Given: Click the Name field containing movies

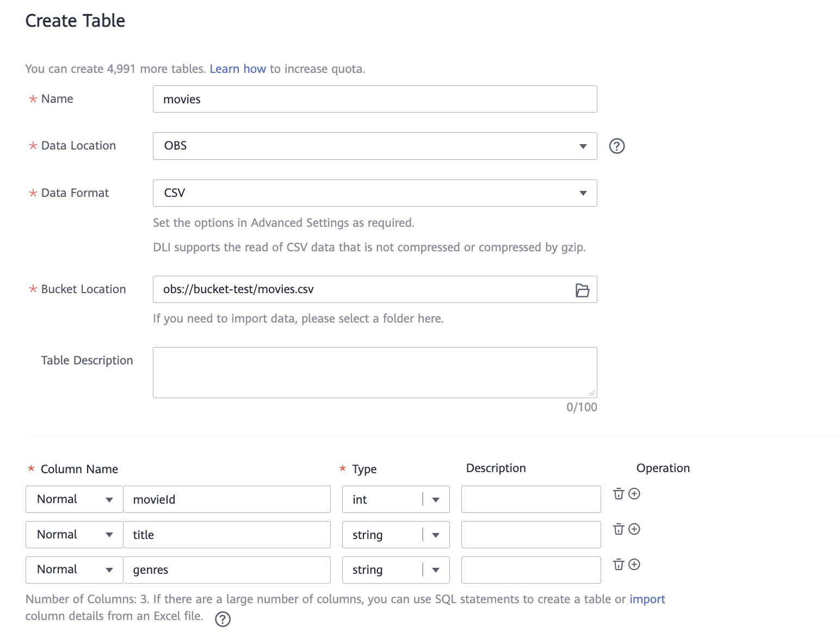Looking at the screenshot, I should coord(374,99).
